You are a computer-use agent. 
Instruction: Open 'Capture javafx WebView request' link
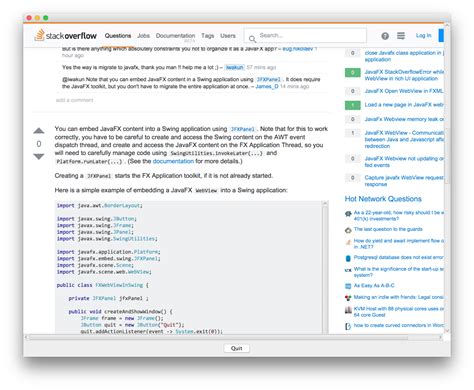404,181
